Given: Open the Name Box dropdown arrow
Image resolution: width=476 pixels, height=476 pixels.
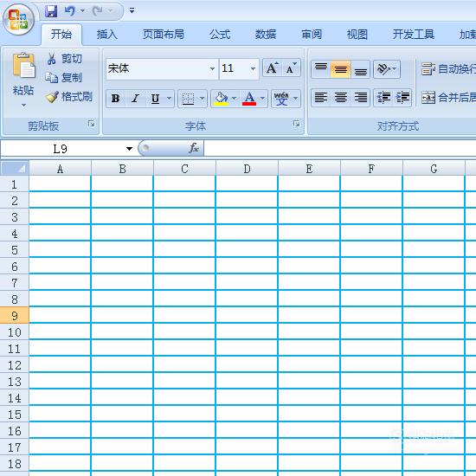Looking at the screenshot, I should (129, 149).
